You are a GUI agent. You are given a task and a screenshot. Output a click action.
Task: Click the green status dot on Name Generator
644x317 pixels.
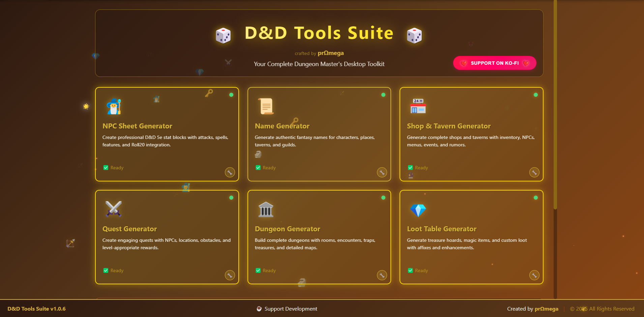click(x=383, y=95)
